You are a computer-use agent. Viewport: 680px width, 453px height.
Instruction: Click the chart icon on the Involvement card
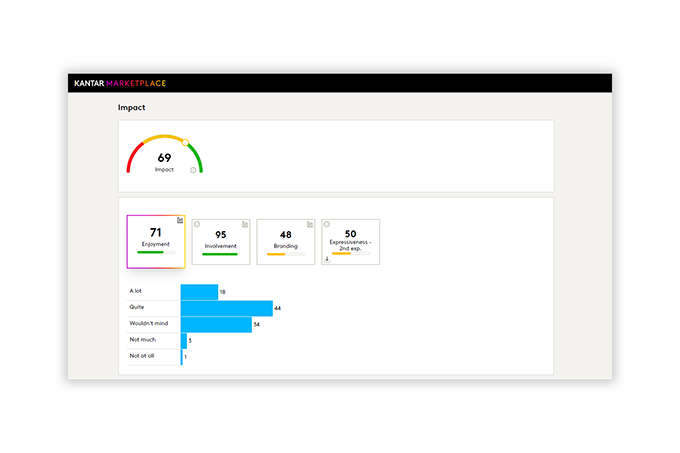pos(245,224)
